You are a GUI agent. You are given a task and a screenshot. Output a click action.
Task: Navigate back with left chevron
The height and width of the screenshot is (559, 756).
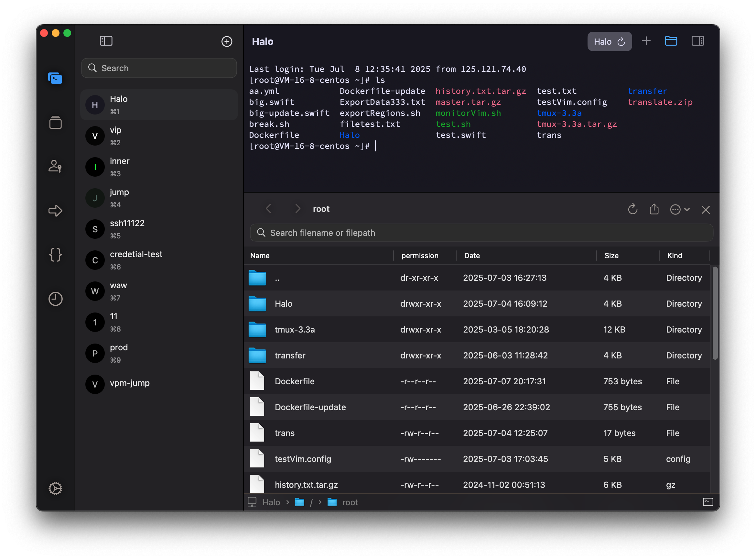click(269, 209)
